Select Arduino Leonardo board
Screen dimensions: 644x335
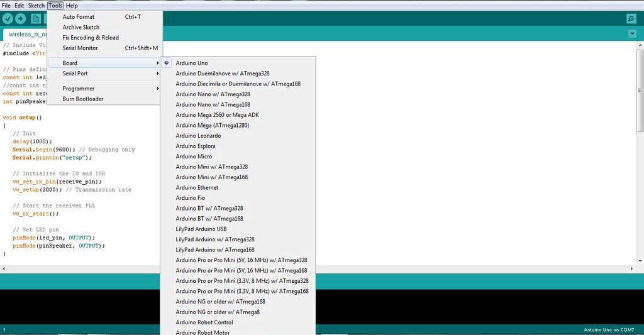click(238, 136)
